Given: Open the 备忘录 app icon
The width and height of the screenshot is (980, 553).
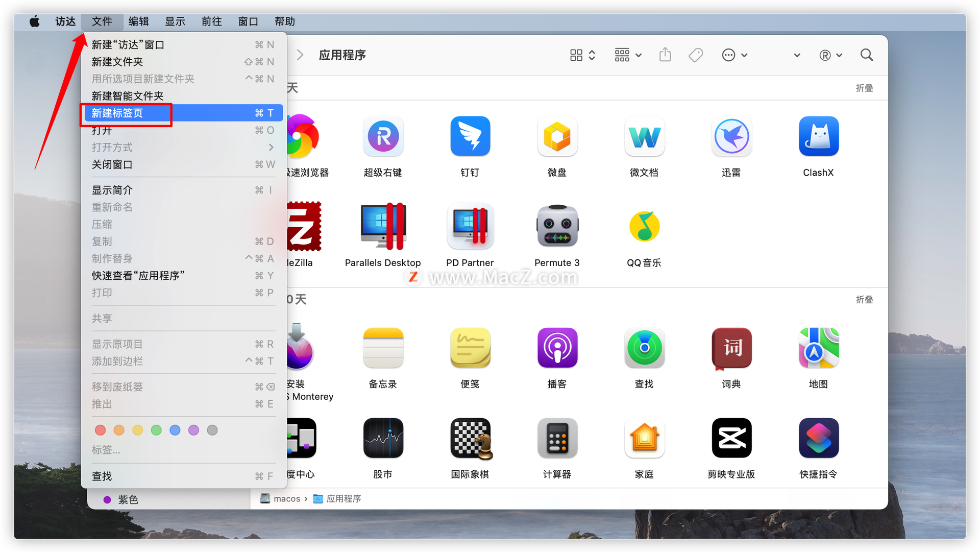Looking at the screenshot, I should point(383,348).
